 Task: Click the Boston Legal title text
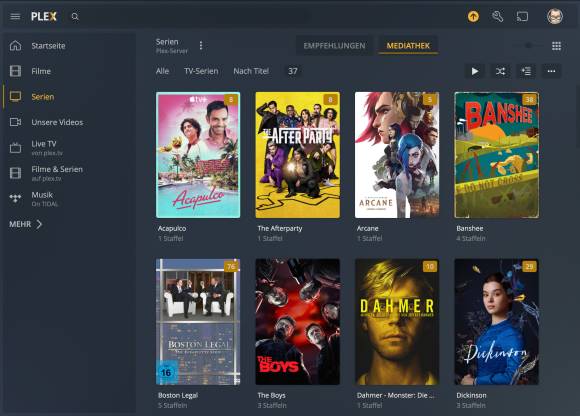click(178, 395)
